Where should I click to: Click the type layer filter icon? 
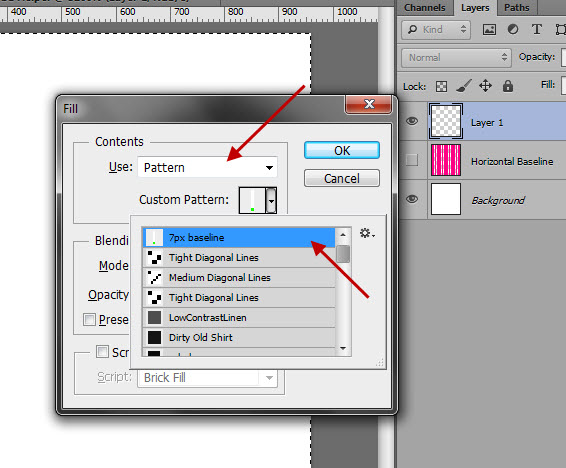click(x=537, y=29)
